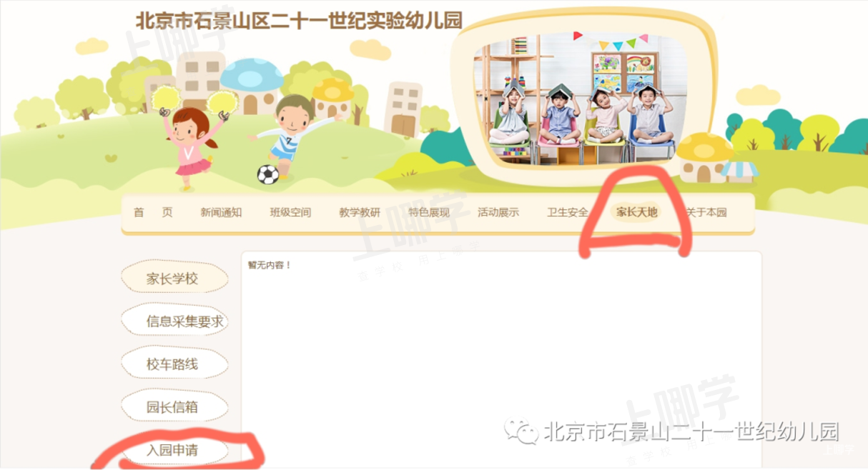Open 班级空间 navigation item

coord(290,212)
